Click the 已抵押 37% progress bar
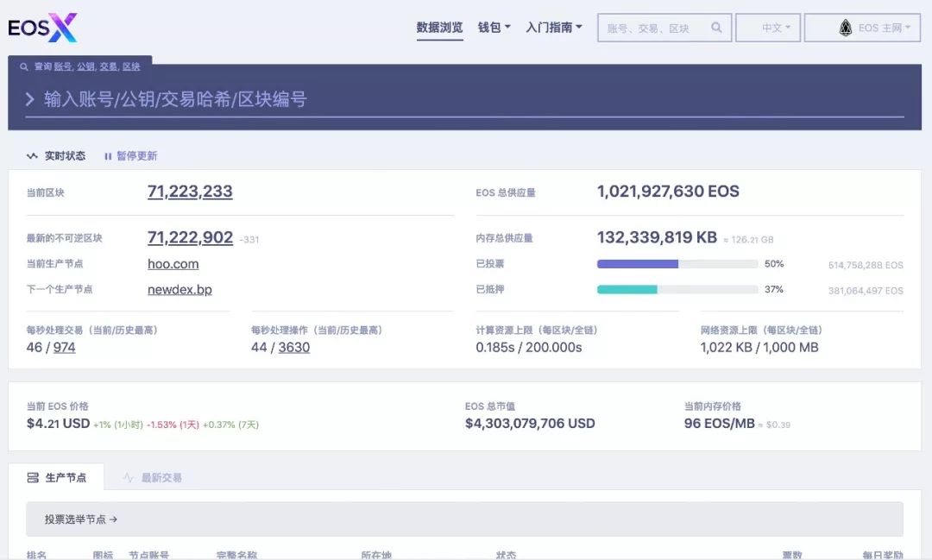The width and height of the screenshot is (932, 560). pyautogui.click(x=677, y=290)
